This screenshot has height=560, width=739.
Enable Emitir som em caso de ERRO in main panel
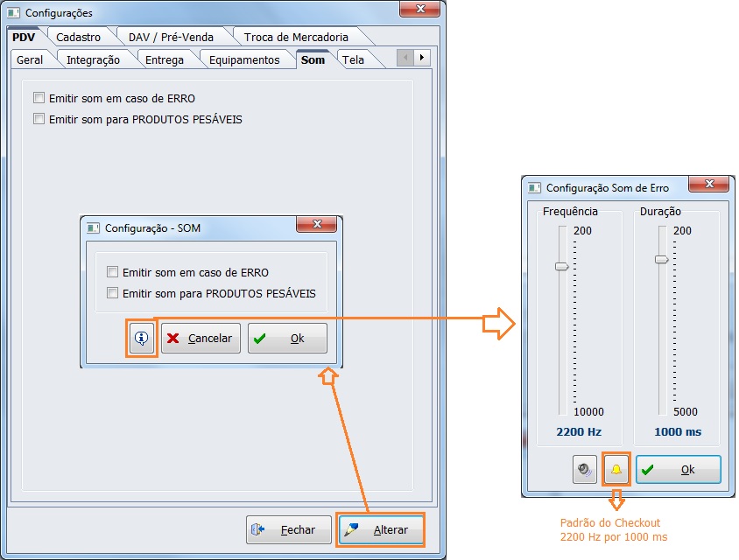pyautogui.click(x=39, y=99)
